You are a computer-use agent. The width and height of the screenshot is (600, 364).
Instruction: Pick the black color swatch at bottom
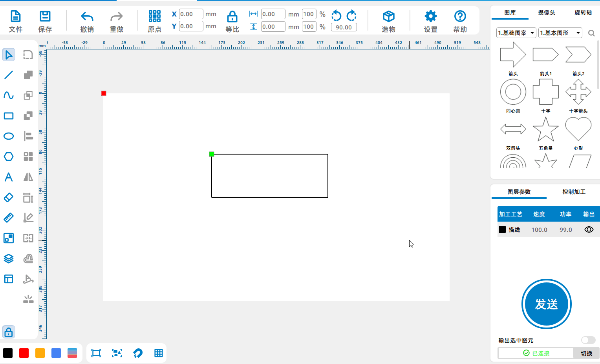coord(8,353)
